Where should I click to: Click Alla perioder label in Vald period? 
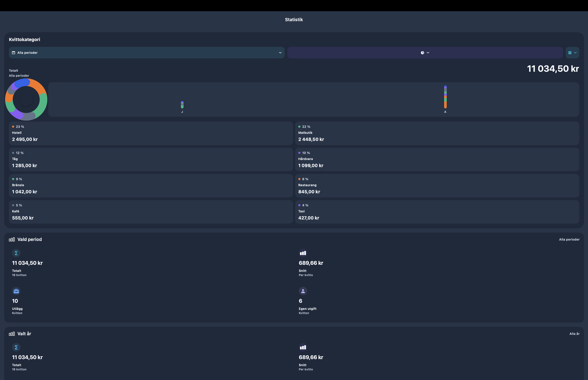(x=569, y=239)
